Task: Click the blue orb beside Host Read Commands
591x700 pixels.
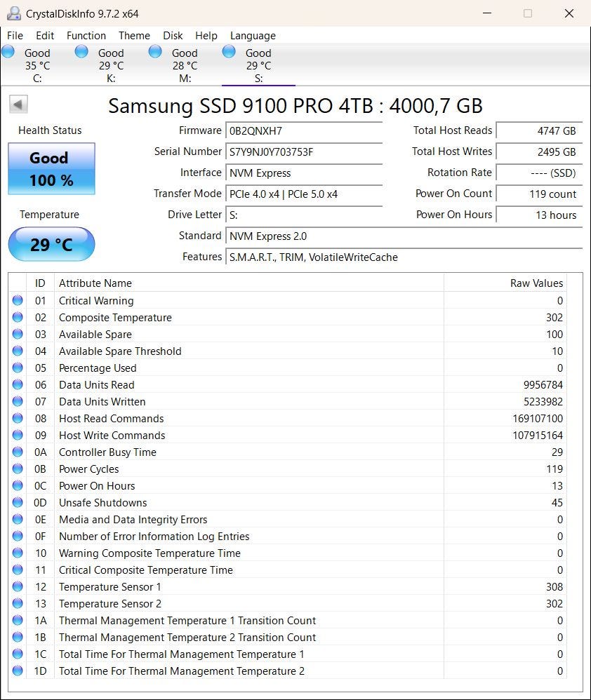Action: [18, 418]
